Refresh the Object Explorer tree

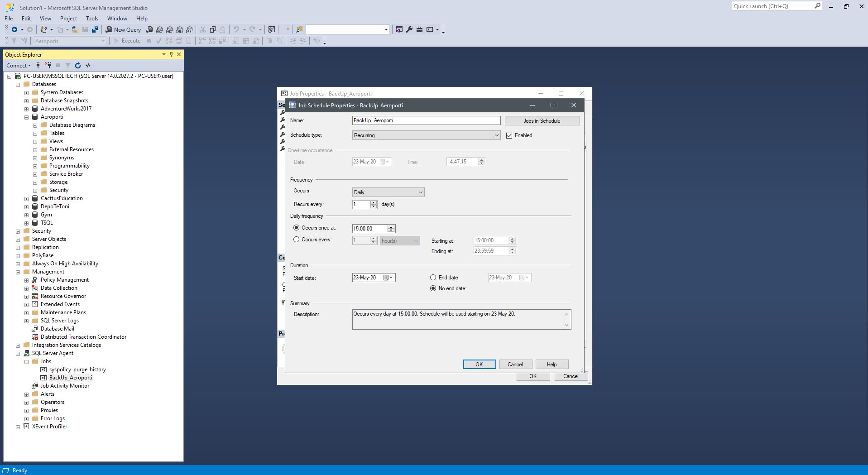tap(78, 65)
